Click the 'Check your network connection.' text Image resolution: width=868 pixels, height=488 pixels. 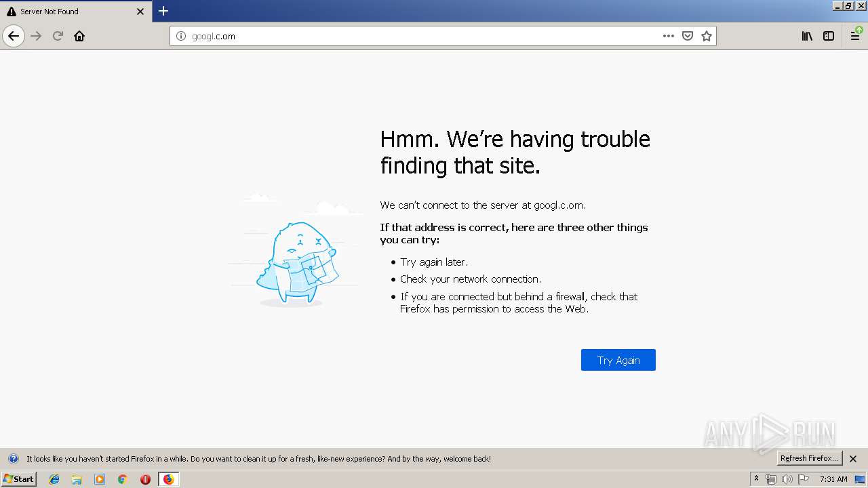point(471,279)
